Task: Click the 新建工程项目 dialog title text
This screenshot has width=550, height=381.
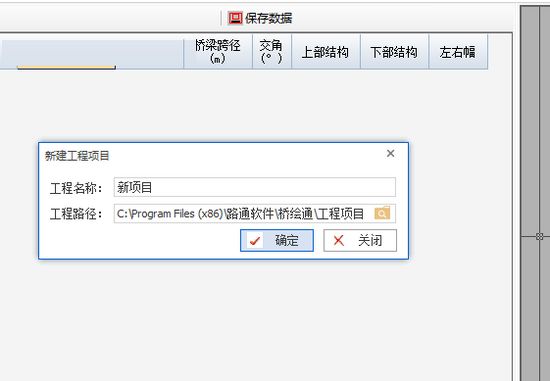Action: click(x=77, y=155)
